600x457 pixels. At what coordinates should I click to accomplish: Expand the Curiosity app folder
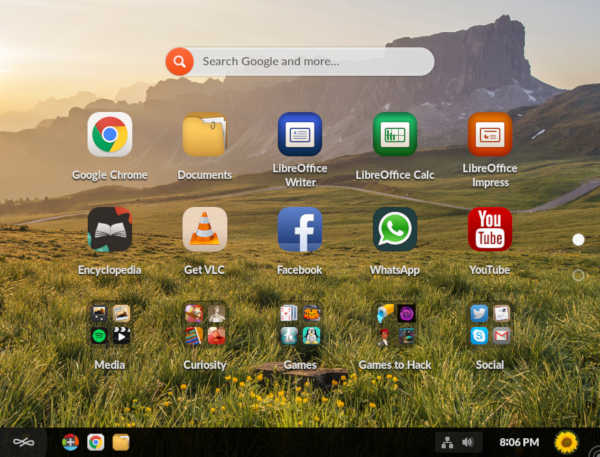[204, 324]
